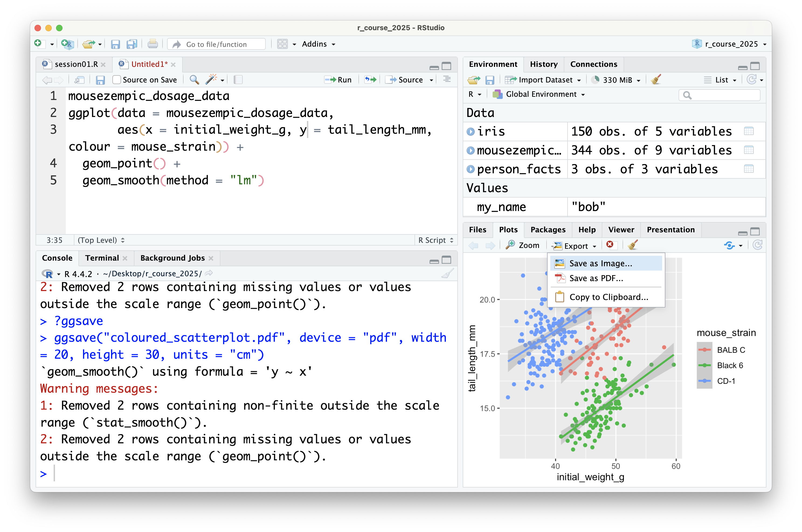Click the Compile Report notebook icon
This screenshot has height=532, width=802.
(x=238, y=80)
